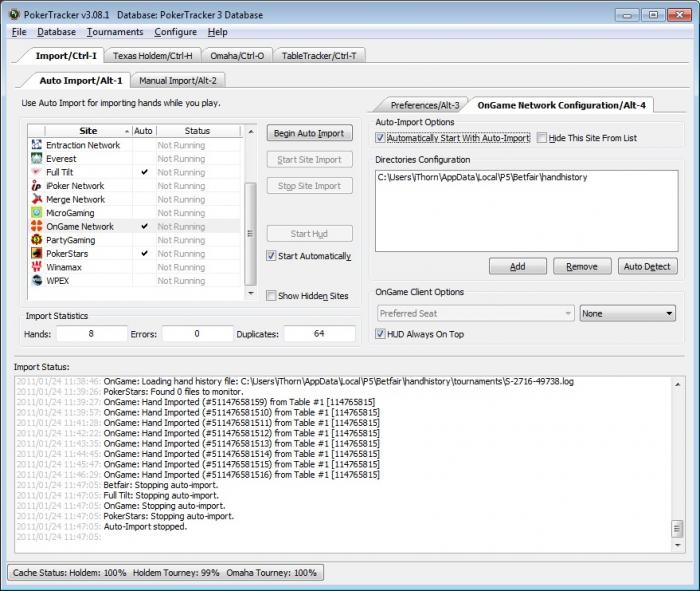Switch to TableTracker/Ctrl-T tab
This screenshot has height=591, width=700.
(x=319, y=56)
